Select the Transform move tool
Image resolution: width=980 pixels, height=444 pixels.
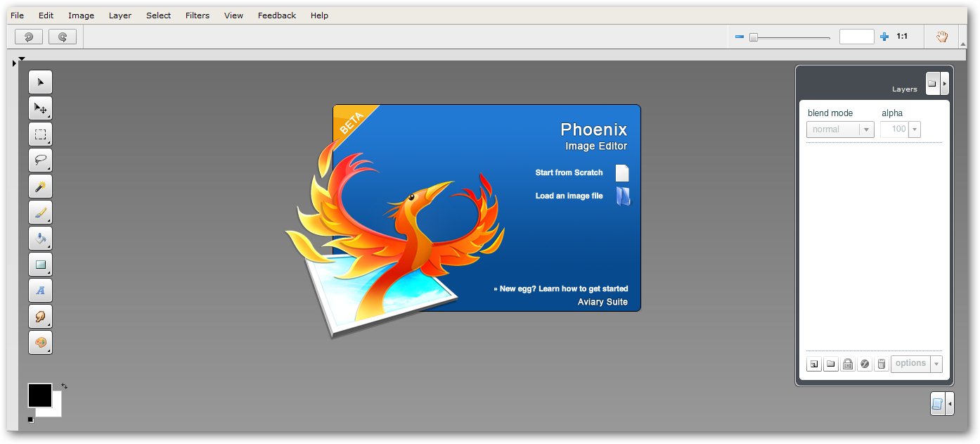click(40, 108)
